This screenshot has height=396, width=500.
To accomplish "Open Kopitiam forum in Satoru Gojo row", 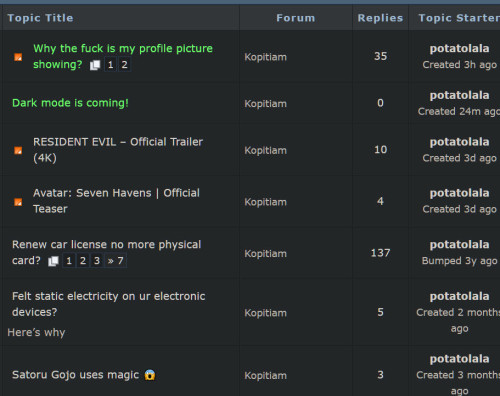I will pos(266,376).
